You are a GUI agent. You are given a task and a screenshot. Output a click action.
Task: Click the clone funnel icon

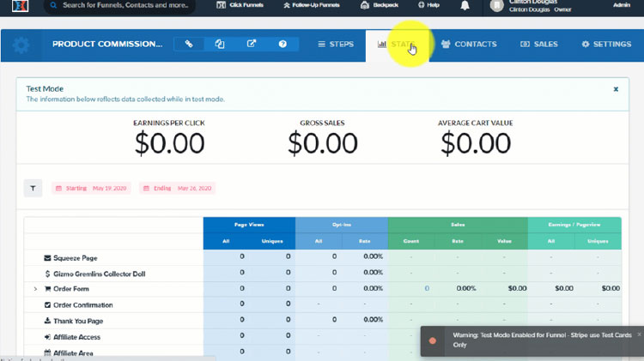coord(220,44)
